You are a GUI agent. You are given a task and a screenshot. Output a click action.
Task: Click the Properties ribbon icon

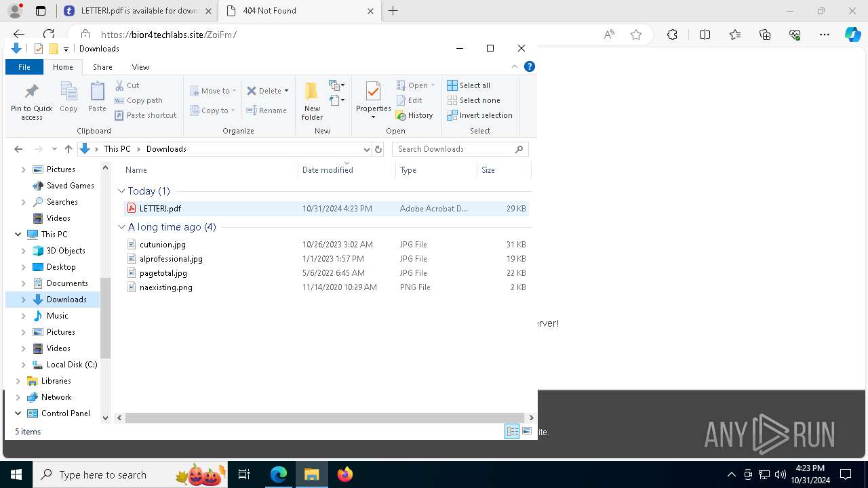(x=373, y=91)
